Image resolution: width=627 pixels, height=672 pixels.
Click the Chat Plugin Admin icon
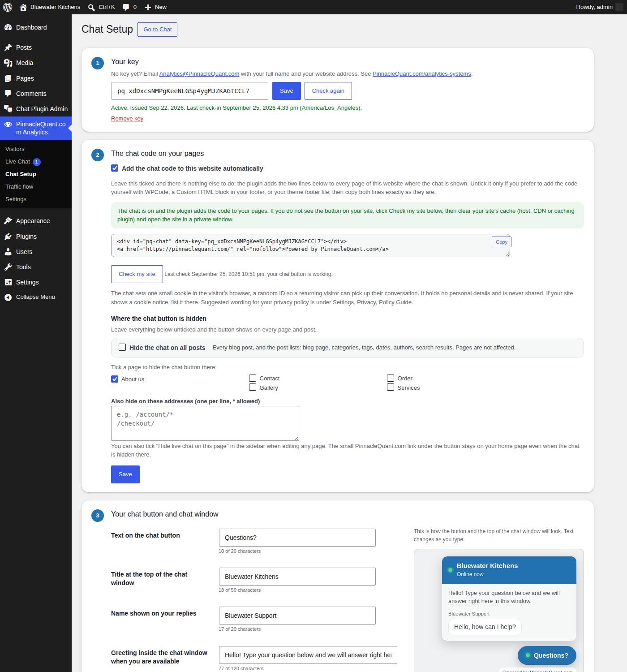coord(8,109)
